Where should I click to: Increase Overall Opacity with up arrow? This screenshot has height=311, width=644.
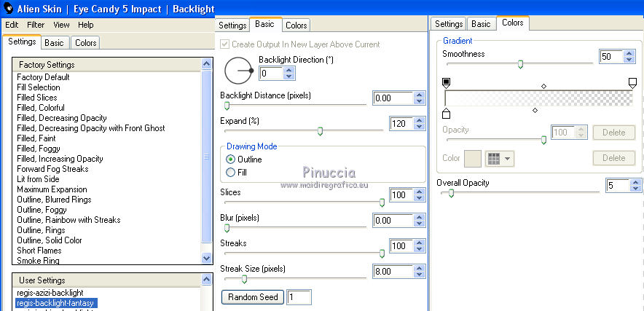[636, 183]
